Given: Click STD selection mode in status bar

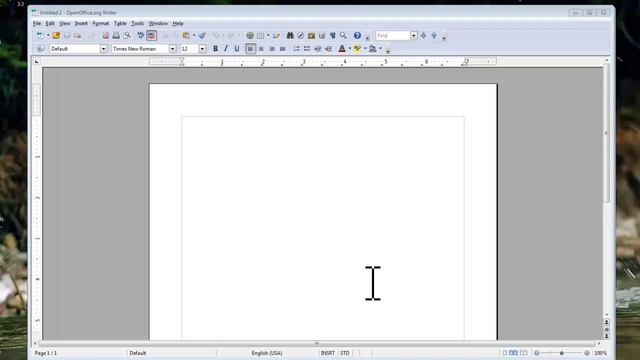Looking at the screenshot, I should pyautogui.click(x=345, y=353).
